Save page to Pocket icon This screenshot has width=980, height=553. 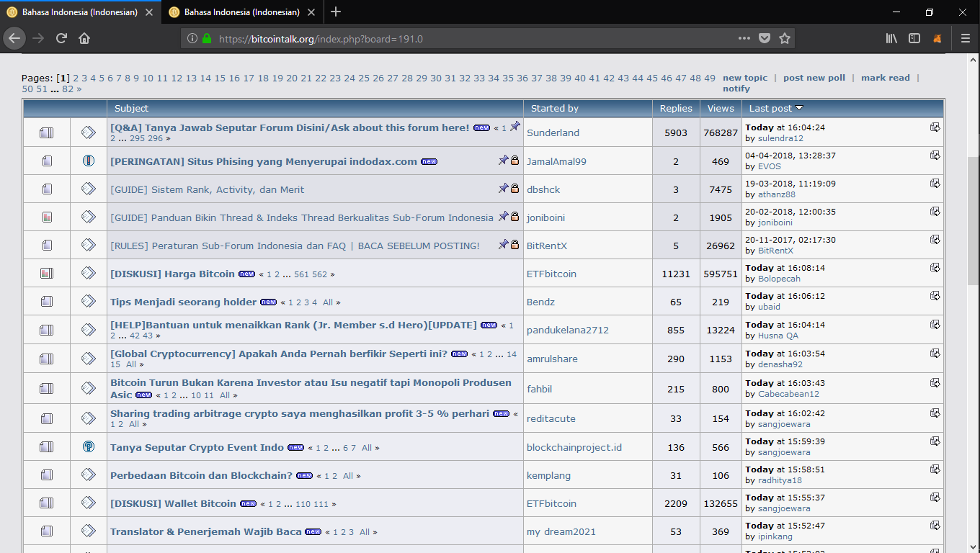(x=765, y=38)
